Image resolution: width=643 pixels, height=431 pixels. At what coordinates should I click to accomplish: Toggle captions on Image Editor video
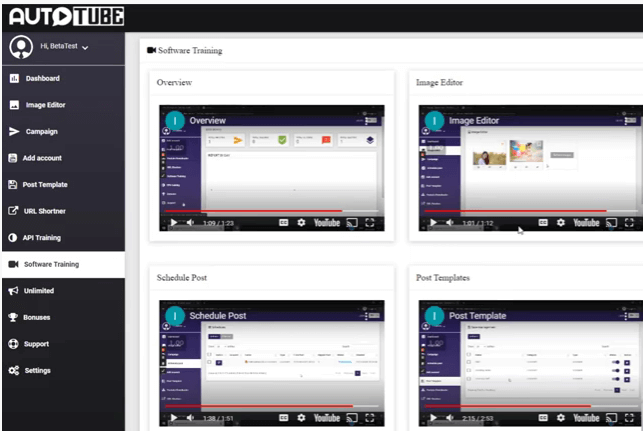[543, 223]
